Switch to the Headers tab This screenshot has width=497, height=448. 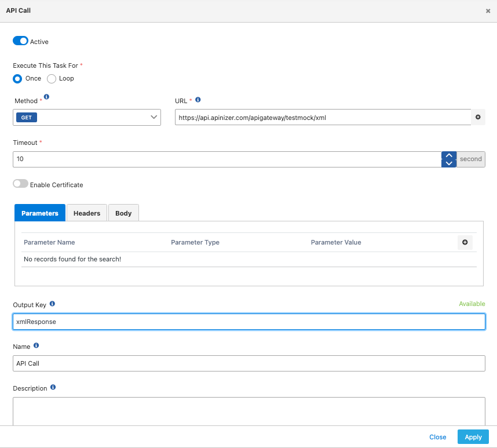(x=87, y=213)
